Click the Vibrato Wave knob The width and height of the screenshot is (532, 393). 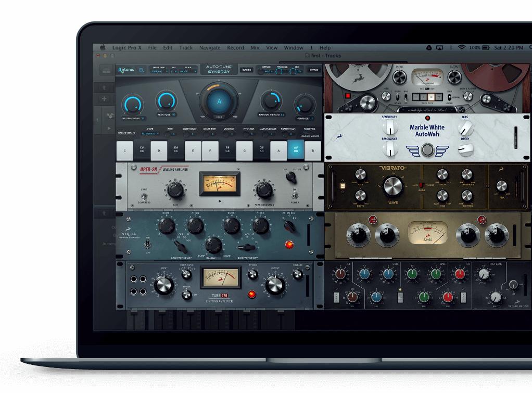(x=392, y=186)
